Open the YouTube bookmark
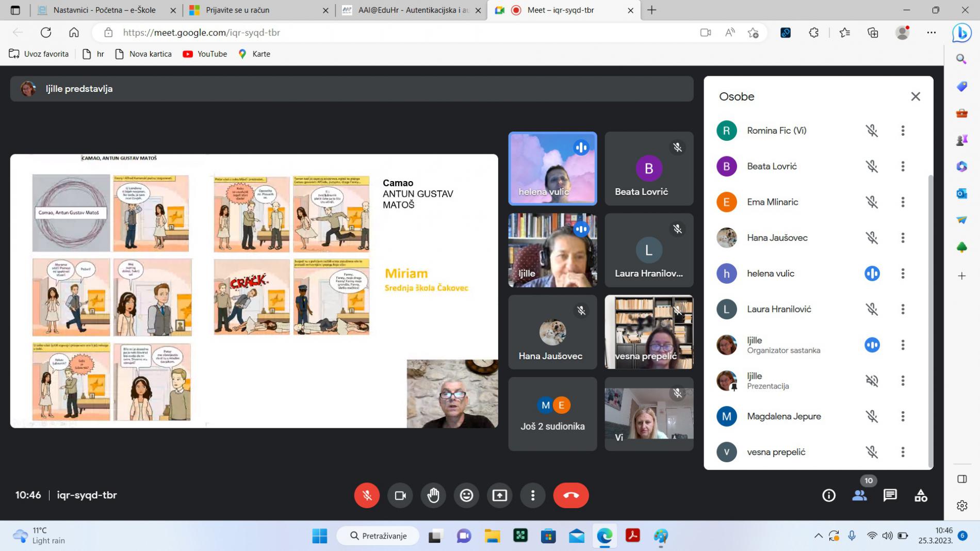Image resolution: width=980 pixels, height=551 pixels. 205,54
